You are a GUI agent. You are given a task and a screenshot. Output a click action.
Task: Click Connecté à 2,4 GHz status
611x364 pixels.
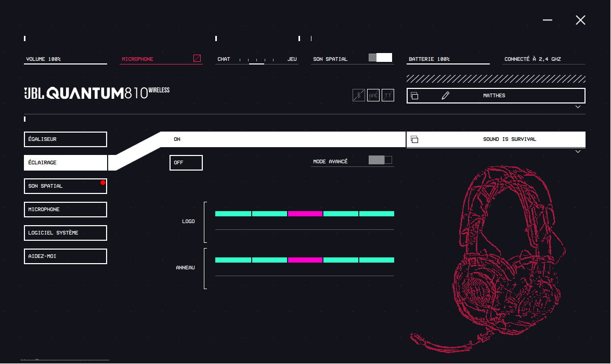tap(532, 59)
